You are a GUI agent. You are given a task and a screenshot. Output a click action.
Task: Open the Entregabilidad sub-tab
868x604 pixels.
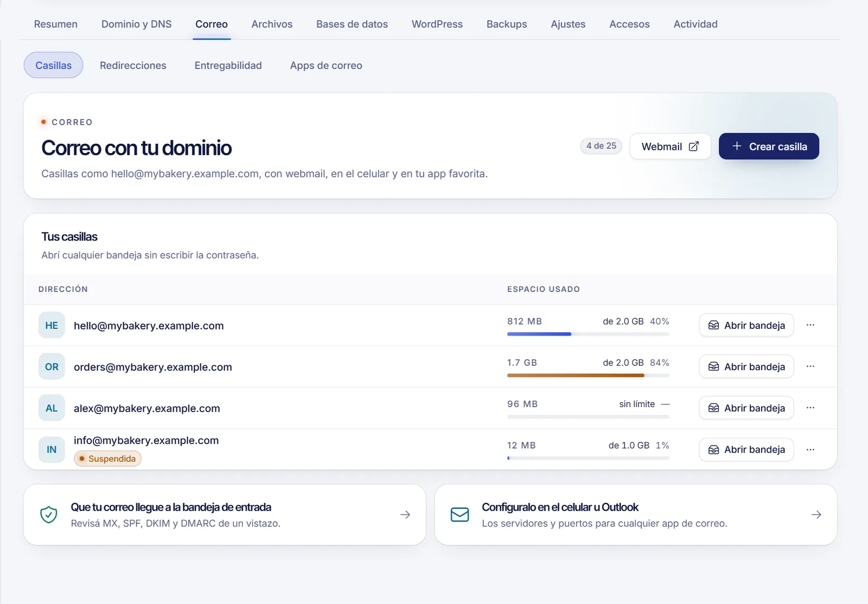(x=228, y=65)
